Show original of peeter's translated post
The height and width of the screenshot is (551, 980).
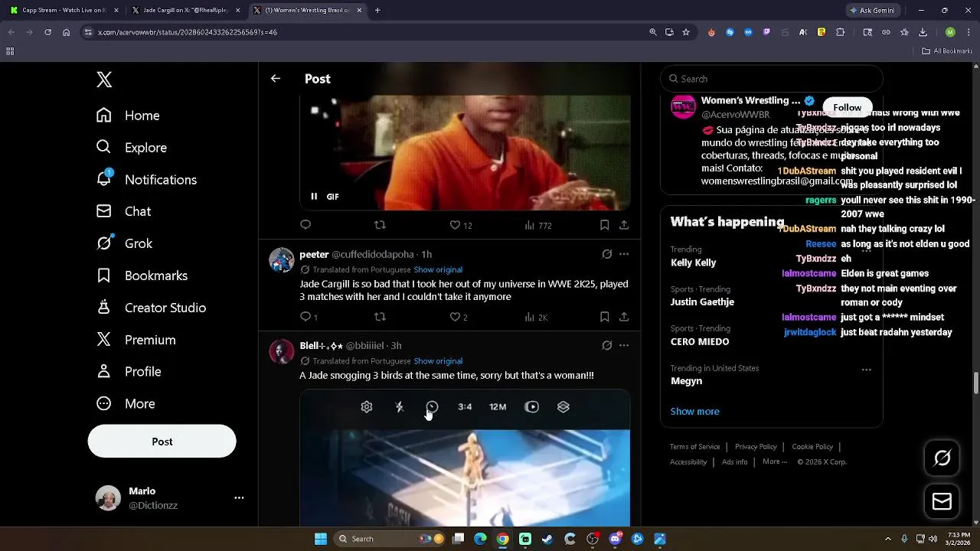[x=438, y=269]
